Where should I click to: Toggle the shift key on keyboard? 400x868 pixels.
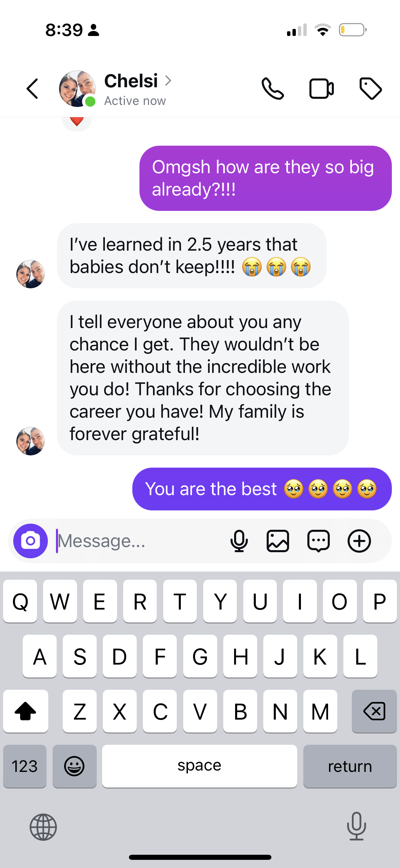tap(25, 711)
